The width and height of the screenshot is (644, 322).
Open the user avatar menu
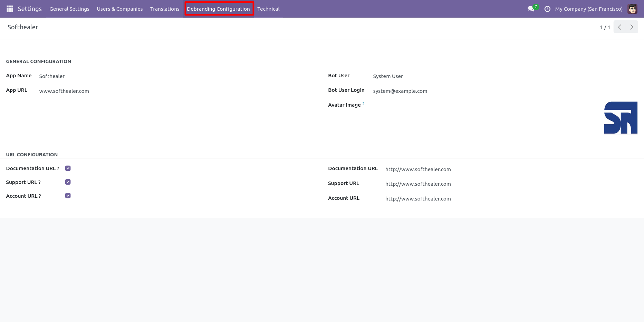(633, 9)
